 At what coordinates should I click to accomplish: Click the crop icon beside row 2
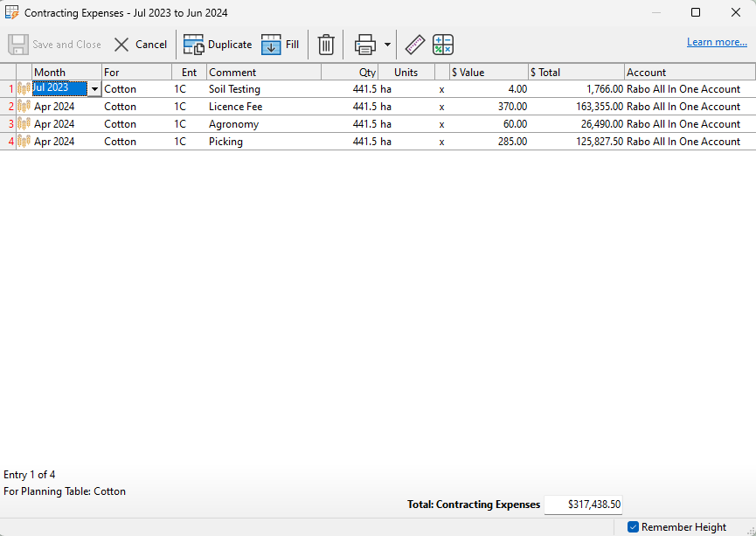tap(23, 106)
